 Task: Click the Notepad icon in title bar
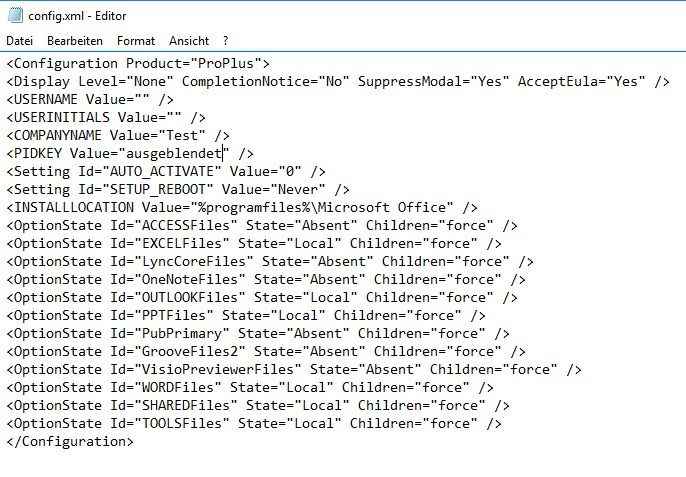coord(15,15)
